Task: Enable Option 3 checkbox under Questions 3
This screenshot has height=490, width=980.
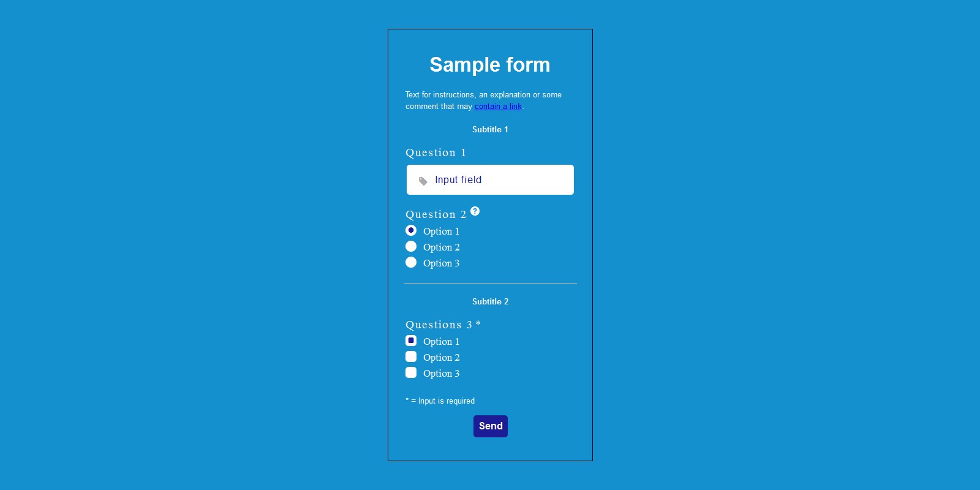Action: click(411, 372)
